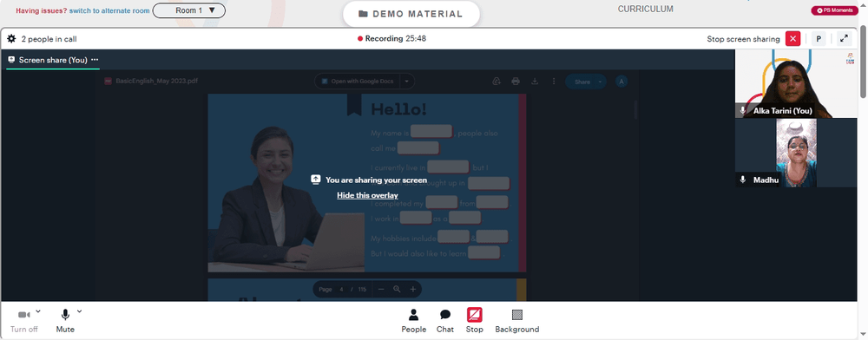Select the Screen share (You) tab

(53, 60)
